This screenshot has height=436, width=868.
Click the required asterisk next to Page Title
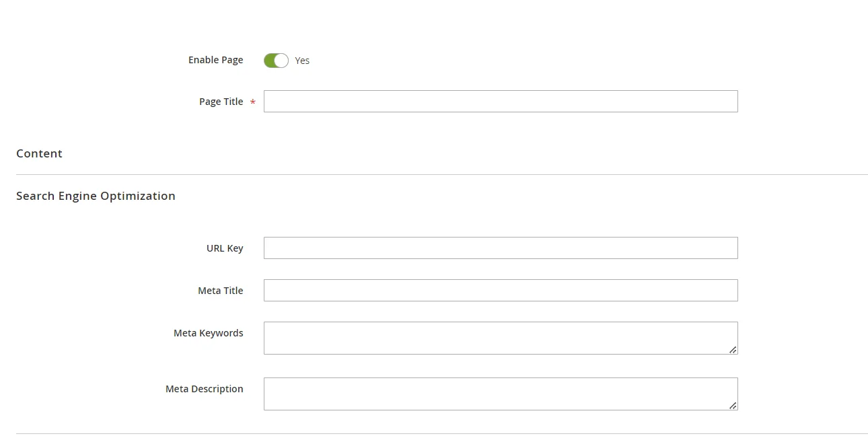pyautogui.click(x=252, y=102)
